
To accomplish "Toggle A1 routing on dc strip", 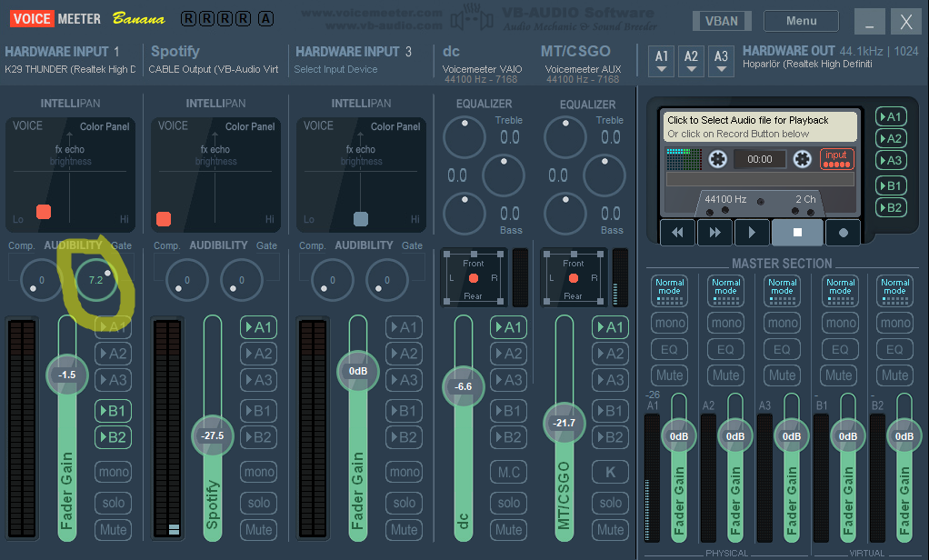I will click(x=508, y=327).
